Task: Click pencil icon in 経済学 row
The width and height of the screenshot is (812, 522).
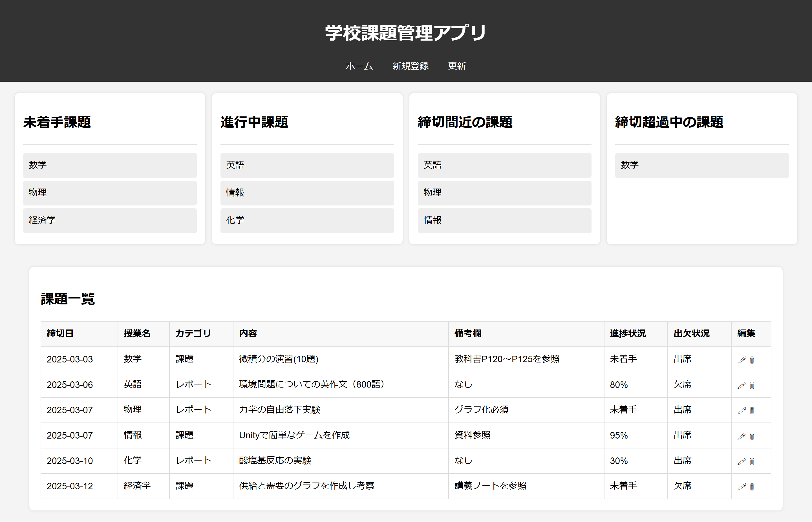Action: pos(742,487)
